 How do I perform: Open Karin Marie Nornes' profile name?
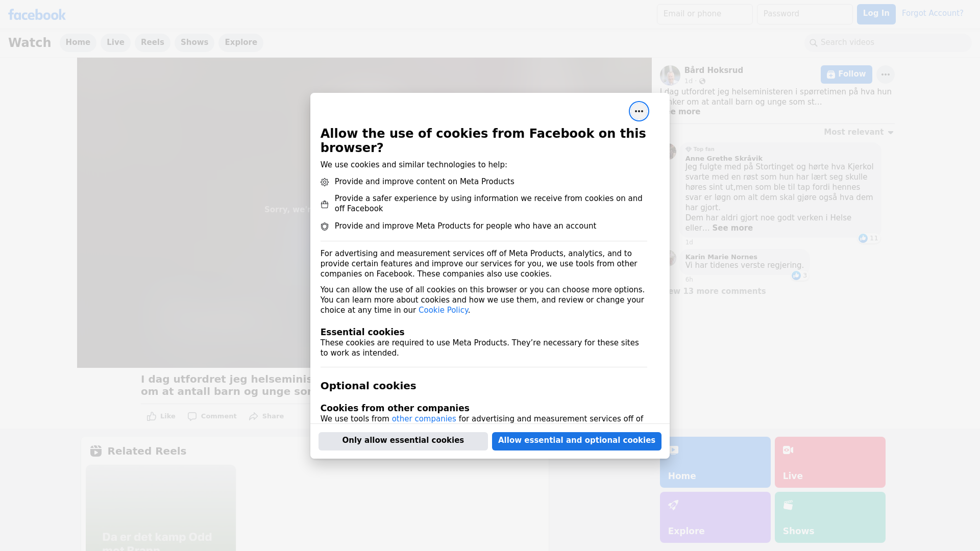point(721,257)
